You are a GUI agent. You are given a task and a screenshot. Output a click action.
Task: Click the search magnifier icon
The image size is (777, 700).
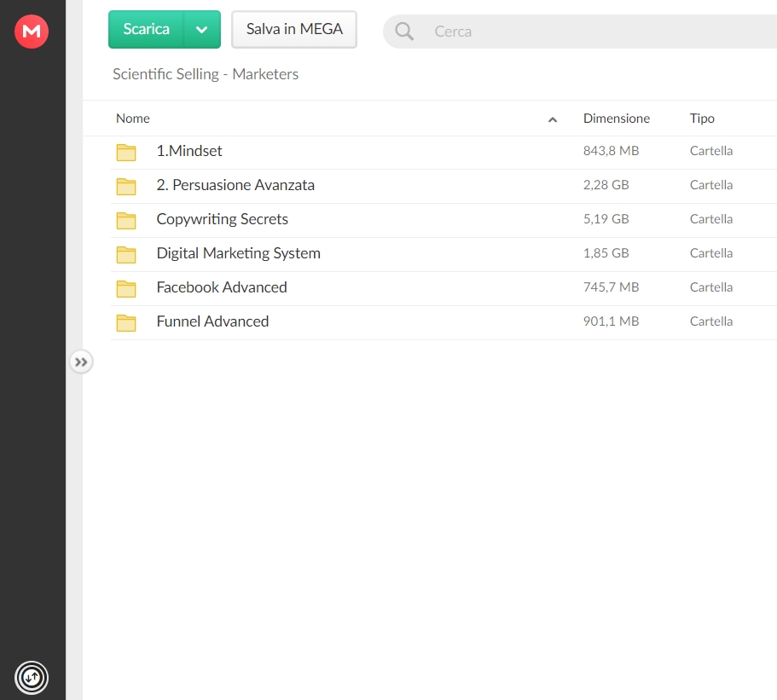[404, 32]
